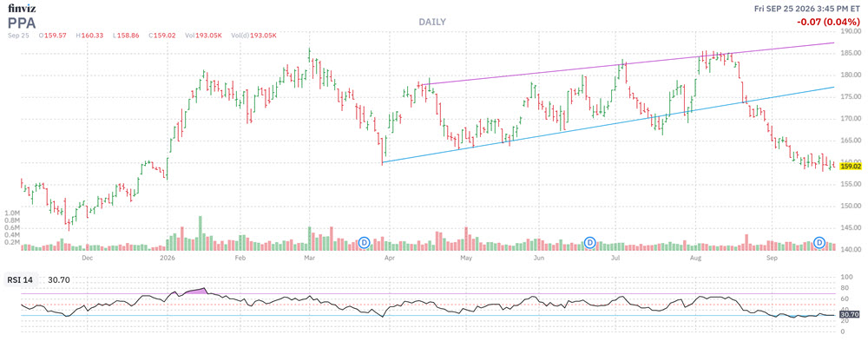Click the -0.07 (0.04%) price change
868x341 pixels.
pyautogui.click(x=829, y=23)
